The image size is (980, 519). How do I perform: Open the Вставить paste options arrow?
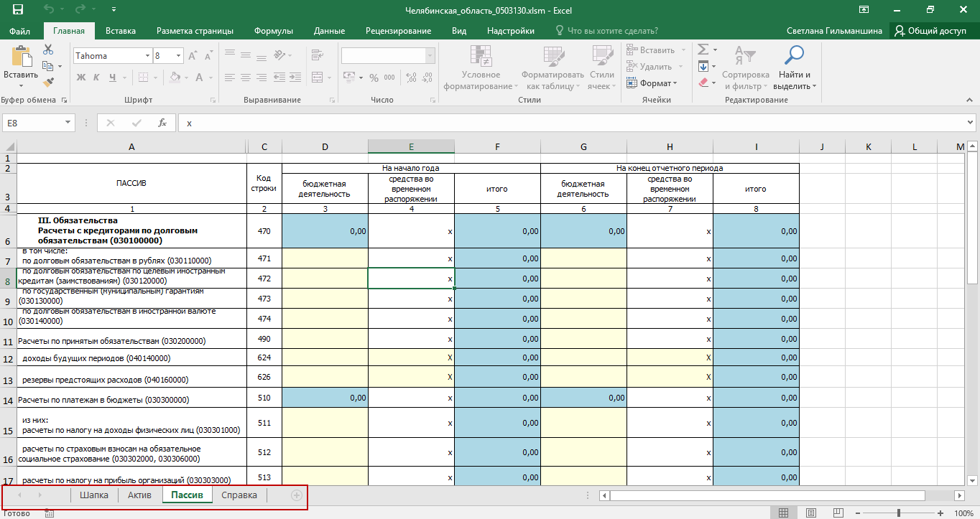coord(21,85)
